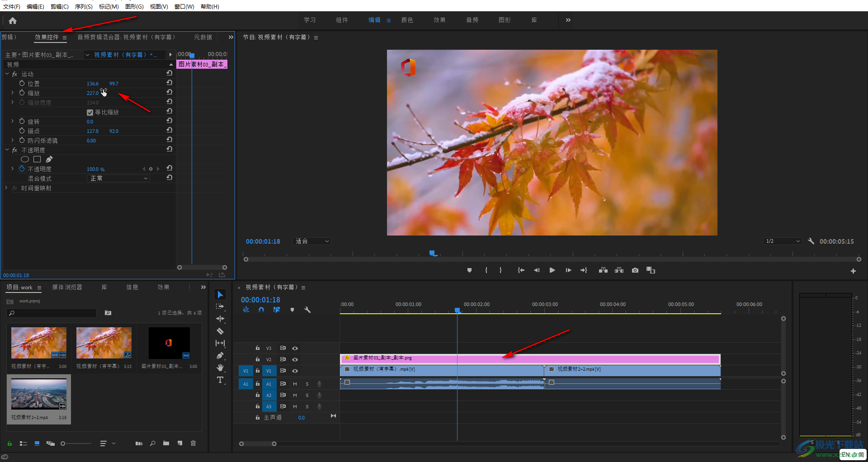Viewport: 868px width, 462px height.
Task: Toggle linked selection in timeline
Action: coord(277,310)
